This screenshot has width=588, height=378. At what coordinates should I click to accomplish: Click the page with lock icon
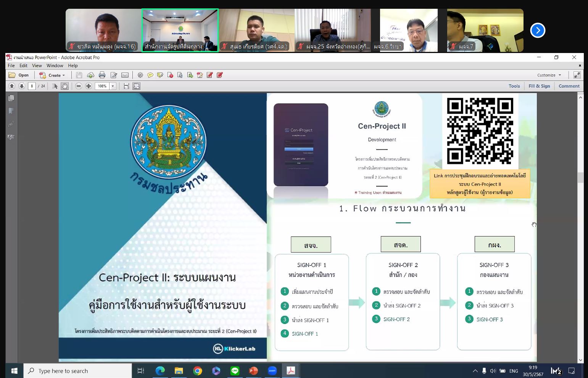[x=180, y=75]
